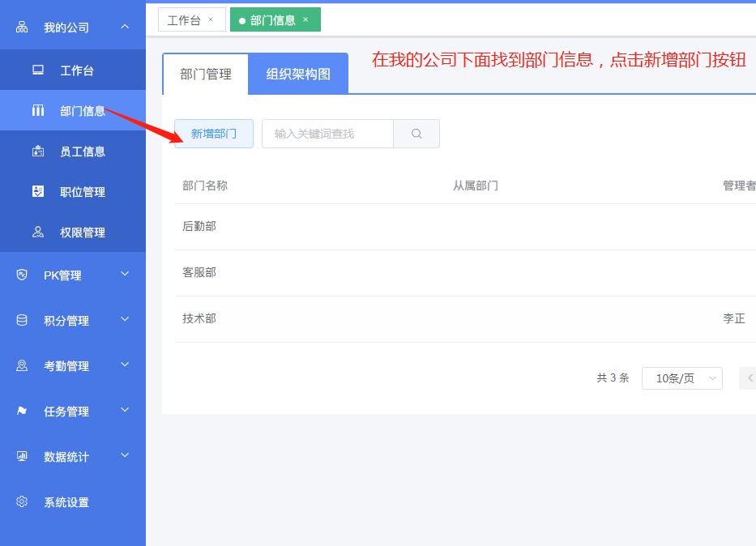Open 权限管理 in the sidebar

click(x=73, y=232)
